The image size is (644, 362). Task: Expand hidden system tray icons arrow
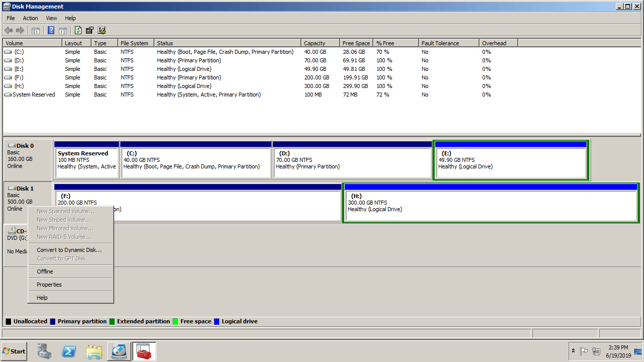pos(573,351)
